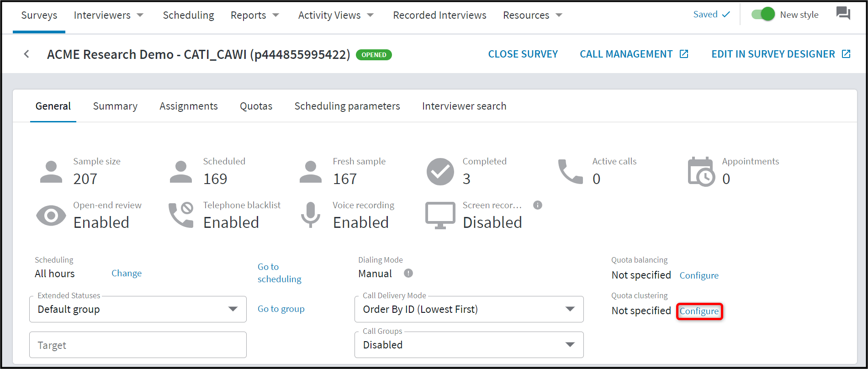Switch to the Scheduling parameters tab

pyautogui.click(x=347, y=106)
